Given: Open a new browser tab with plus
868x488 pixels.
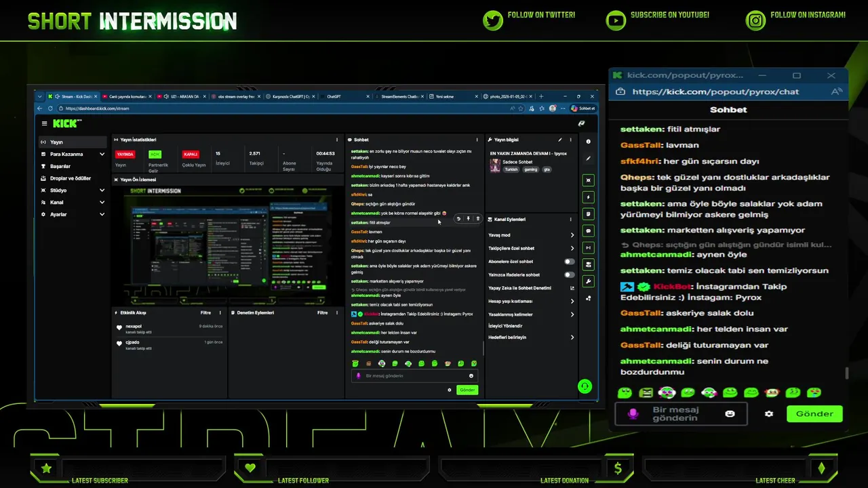Looking at the screenshot, I should [541, 96].
